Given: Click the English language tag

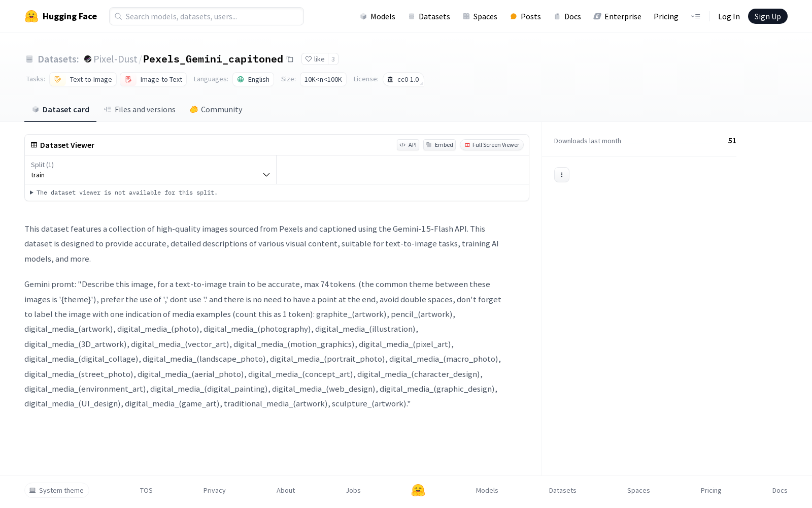Looking at the screenshot, I should click(x=253, y=79).
